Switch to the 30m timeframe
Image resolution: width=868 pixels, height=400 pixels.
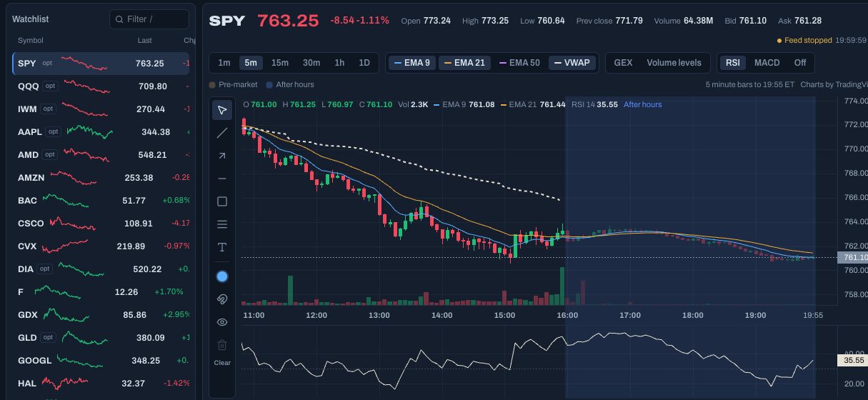(x=311, y=63)
